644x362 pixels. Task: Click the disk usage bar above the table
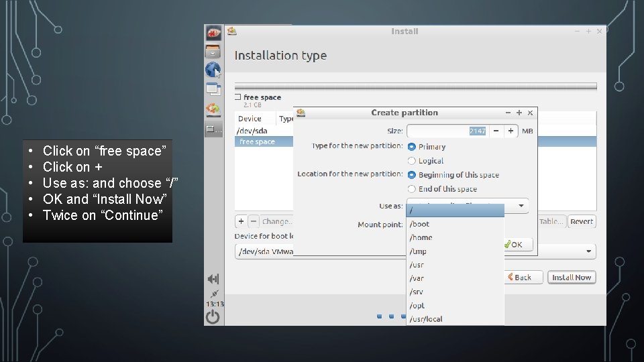[415, 86]
